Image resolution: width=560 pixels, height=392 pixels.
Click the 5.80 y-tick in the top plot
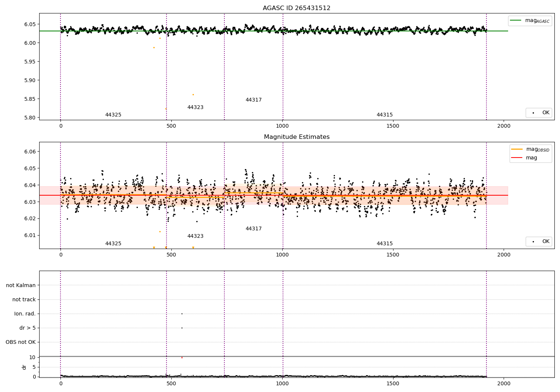(x=30, y=118)
